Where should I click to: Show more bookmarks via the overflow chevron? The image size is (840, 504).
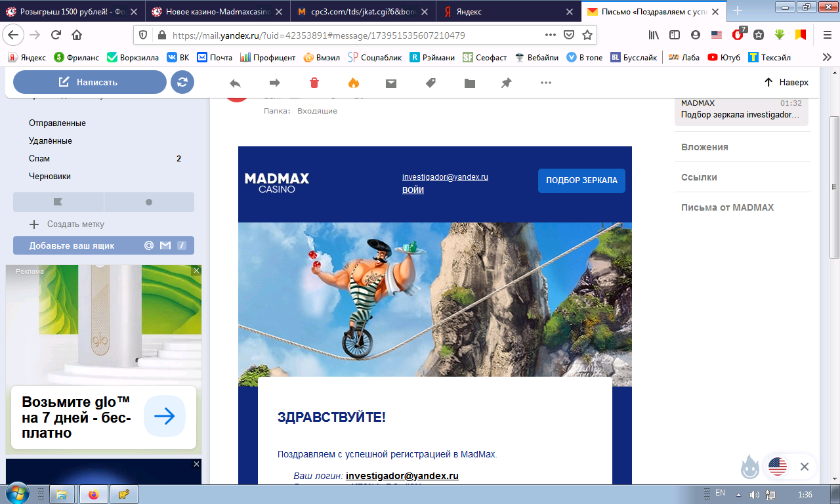pos(826,57)
